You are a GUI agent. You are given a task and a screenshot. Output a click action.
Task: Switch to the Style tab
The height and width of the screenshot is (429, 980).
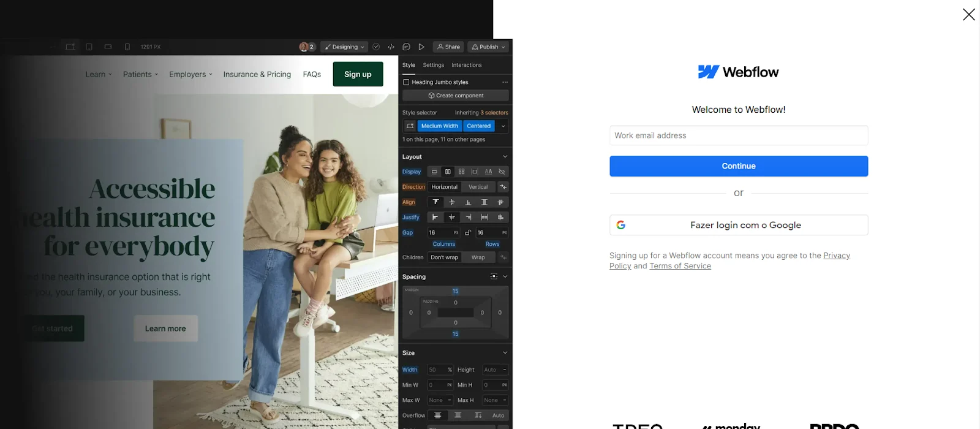[x=409, y=65]
